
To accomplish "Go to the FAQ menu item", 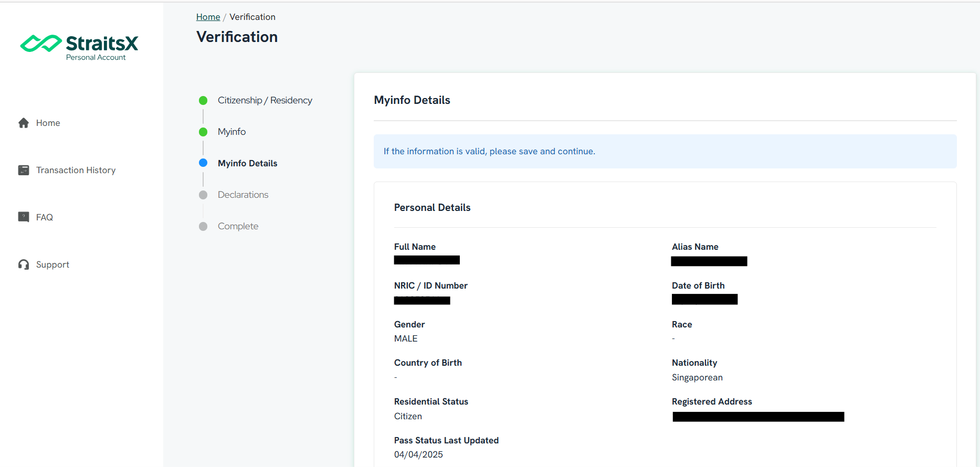I will tap(44, 217).
